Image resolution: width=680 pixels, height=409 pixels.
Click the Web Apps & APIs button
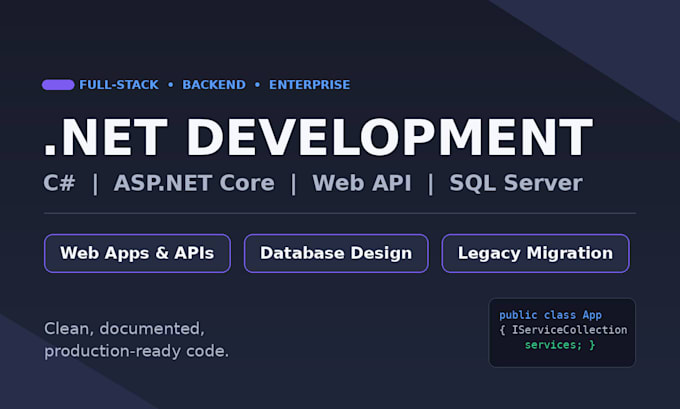137,253
